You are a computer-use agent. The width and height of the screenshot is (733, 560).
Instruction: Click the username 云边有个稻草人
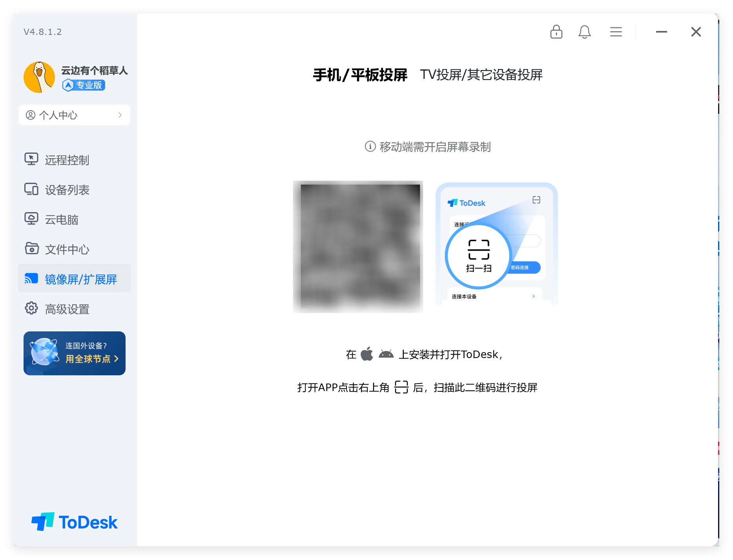point(95,71)
